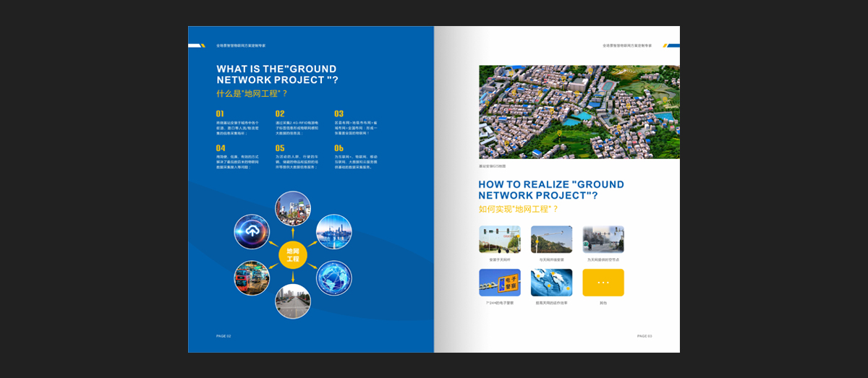
Task: Click the empty wide road circle image
Action: [293, 301]
